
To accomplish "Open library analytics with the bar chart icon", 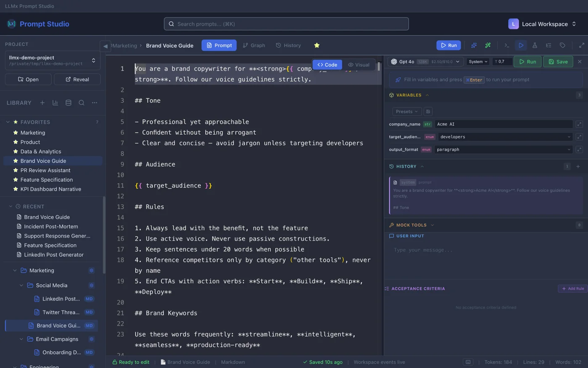I will pyautogui.click(x=55, y=103).
